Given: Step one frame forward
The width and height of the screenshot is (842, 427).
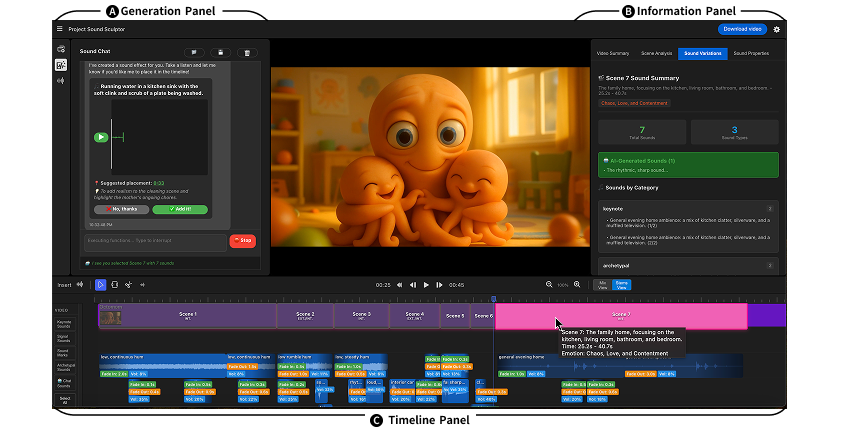Looking at the screenshot, I should pyautogui.click(x=439, y=285).
